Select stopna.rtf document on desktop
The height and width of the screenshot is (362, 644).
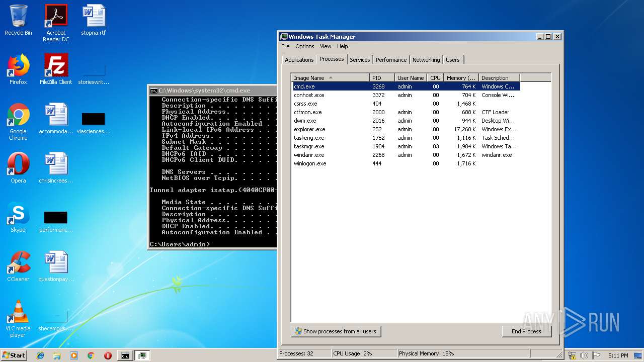tap(94, 21)
